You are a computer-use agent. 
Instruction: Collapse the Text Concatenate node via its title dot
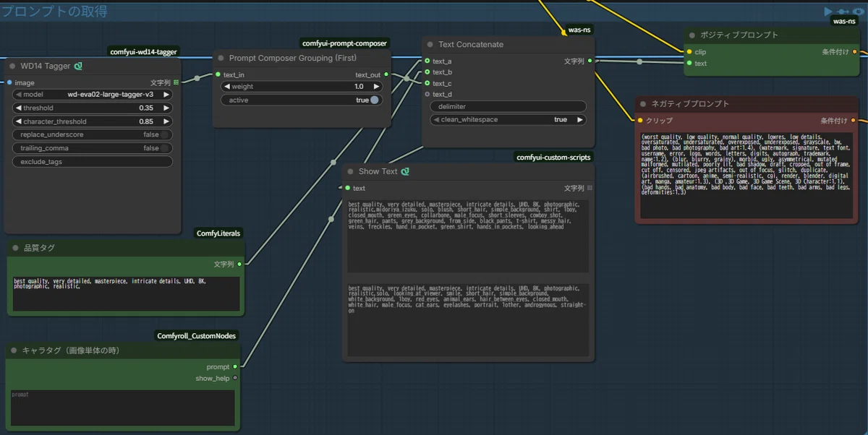point(430,45)
